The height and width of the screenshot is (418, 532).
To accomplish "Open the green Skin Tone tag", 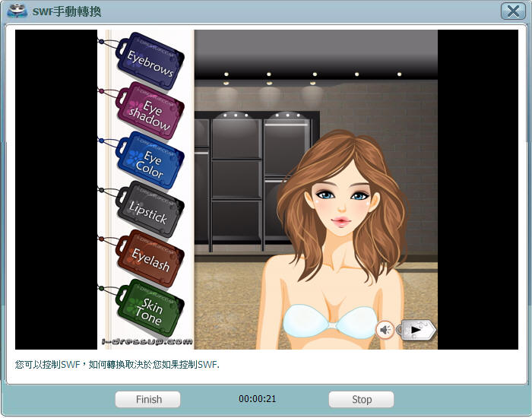I will point(151,309).
